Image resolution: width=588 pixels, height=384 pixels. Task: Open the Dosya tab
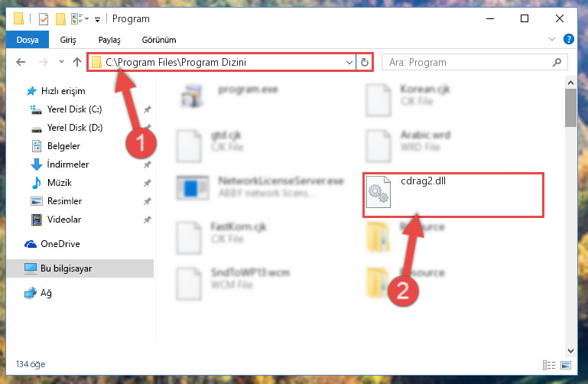point(28,40)
